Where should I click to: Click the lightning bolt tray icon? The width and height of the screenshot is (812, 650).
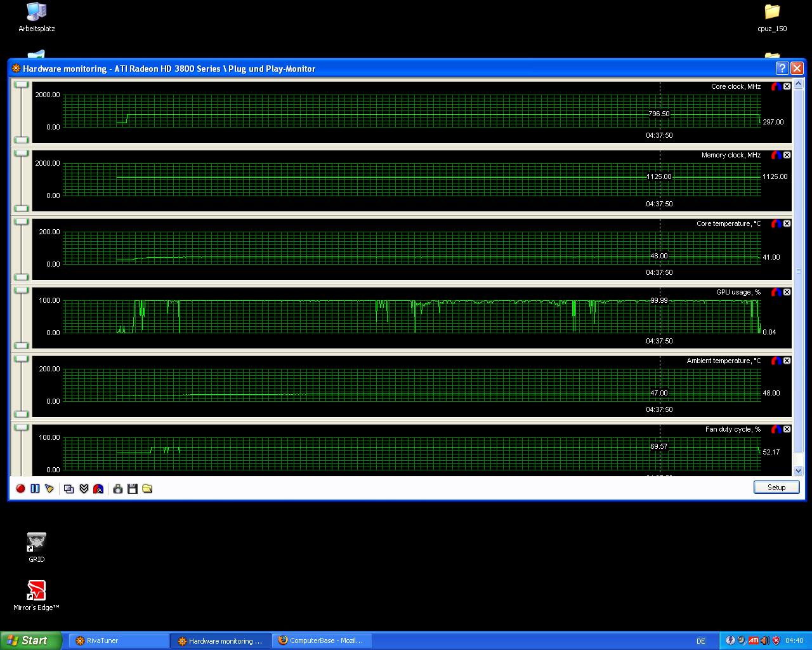(x=730, y=640)
